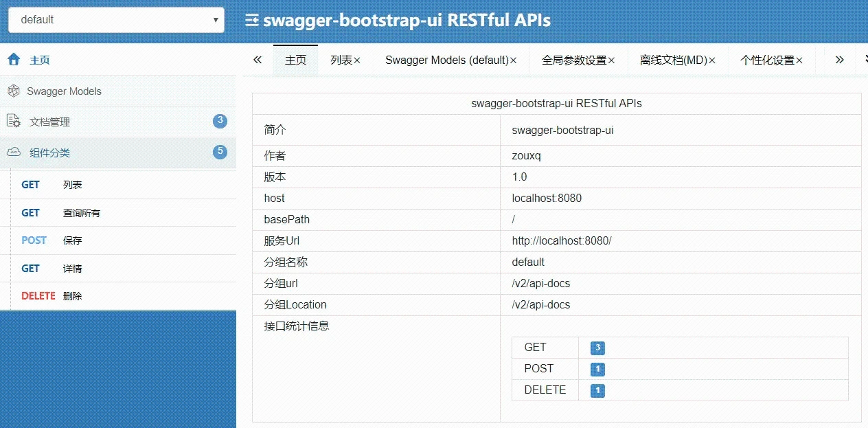The image size is (868, 428).
Task: Click the GET count badge 3
Action: 597,348
